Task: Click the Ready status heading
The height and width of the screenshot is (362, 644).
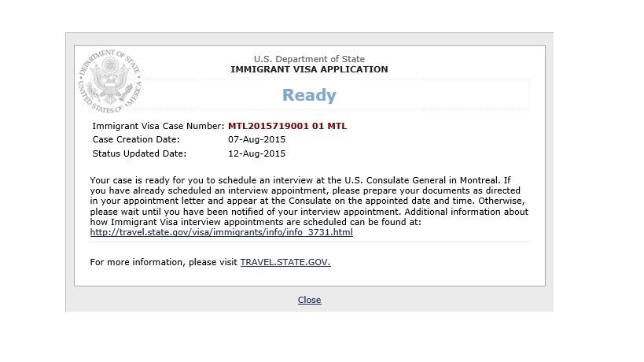Action: (309, 95)
